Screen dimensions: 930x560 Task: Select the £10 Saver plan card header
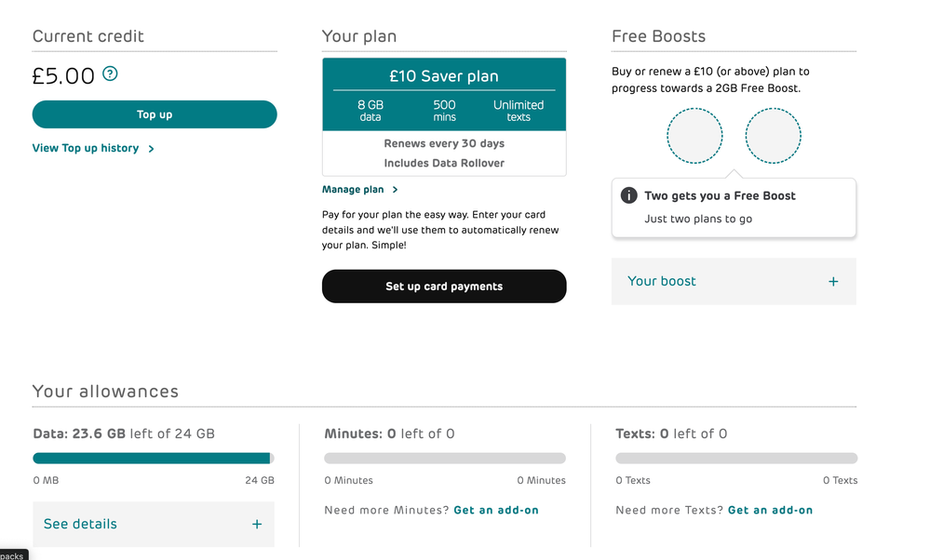[444, 76]
